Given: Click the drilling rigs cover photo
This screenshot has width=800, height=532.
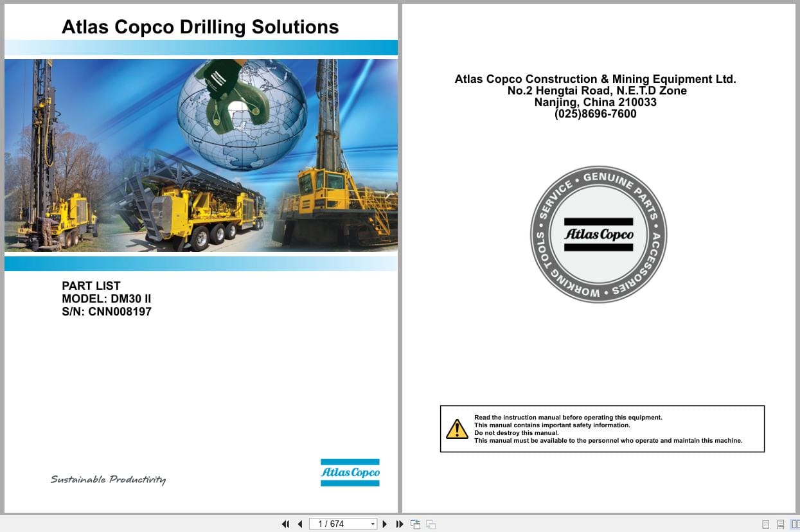Looking at the screenshot, I should point(201,155).
